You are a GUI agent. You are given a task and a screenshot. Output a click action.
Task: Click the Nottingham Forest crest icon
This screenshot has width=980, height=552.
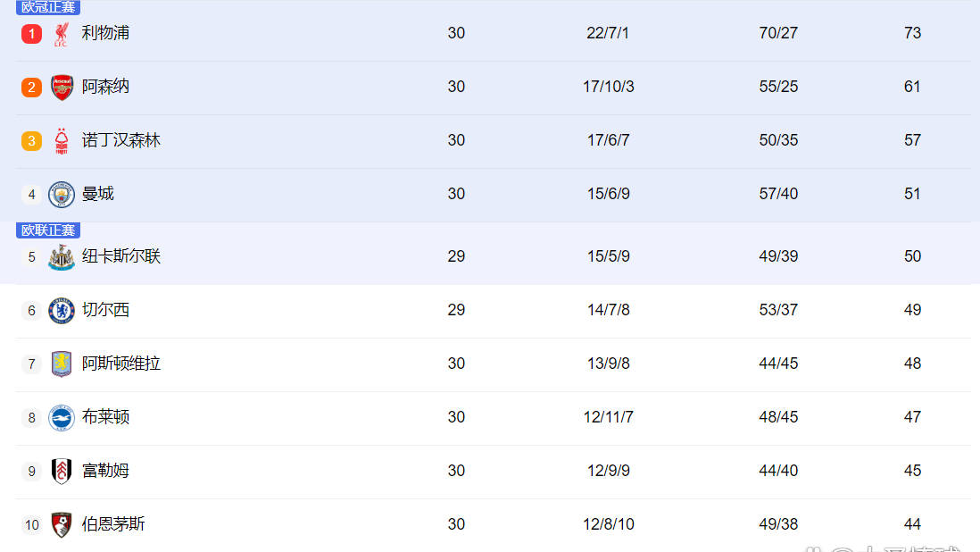pyautogui.click(x=62, y=141)
